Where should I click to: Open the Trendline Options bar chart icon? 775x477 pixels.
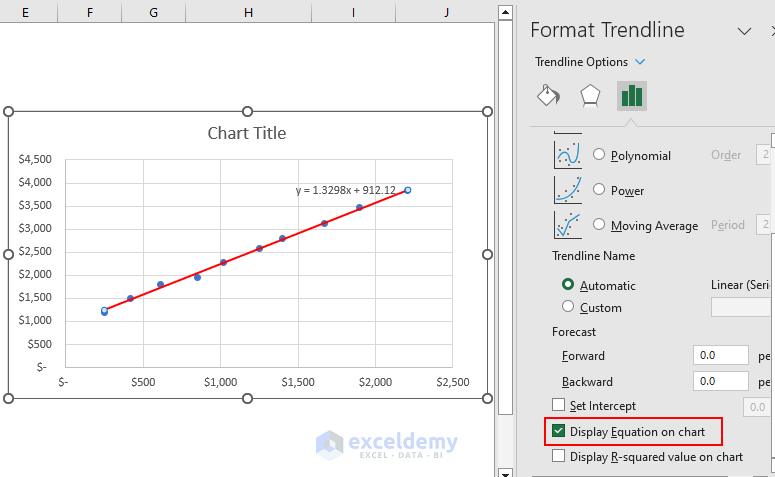click(x=632, y=96)
